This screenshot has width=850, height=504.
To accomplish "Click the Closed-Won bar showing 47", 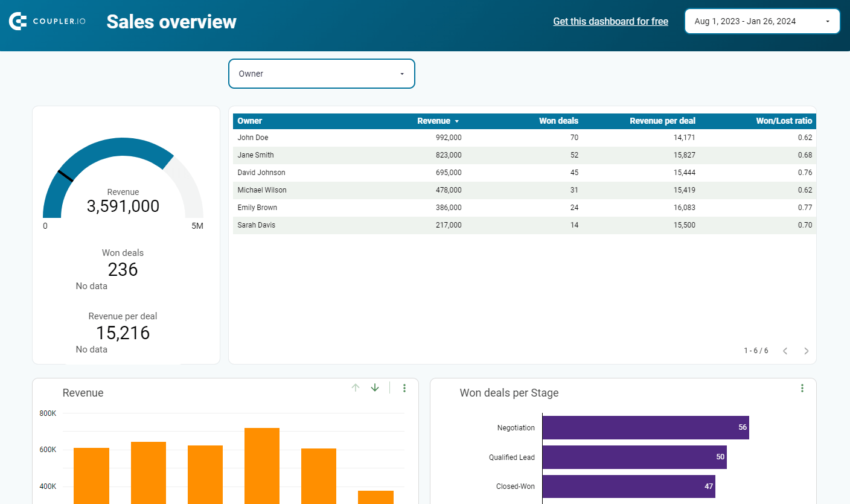I will (x=629, y=486).
